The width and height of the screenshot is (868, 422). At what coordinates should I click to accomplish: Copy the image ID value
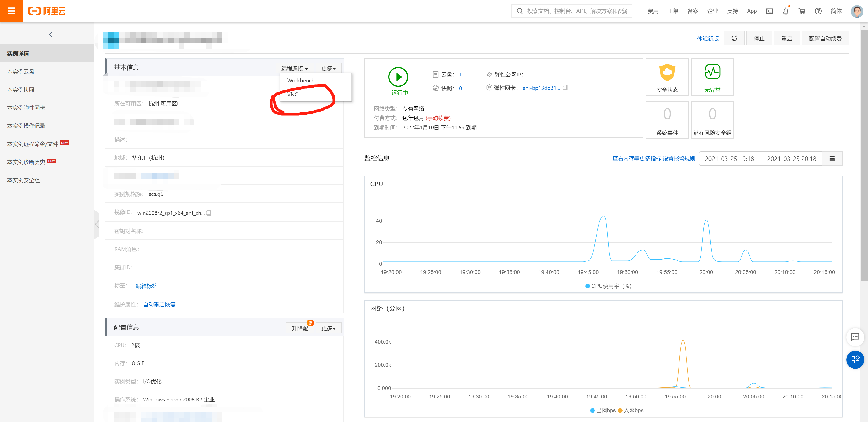209,213
